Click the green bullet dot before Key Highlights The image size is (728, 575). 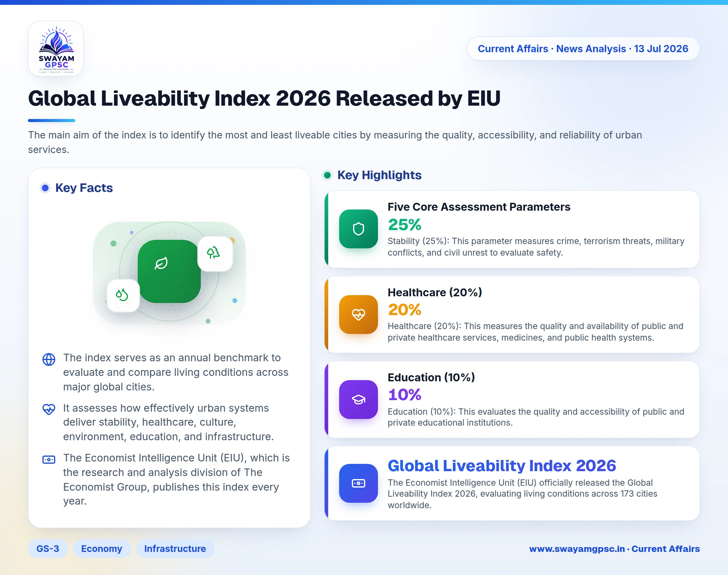pyautogui.click(x=327, y=175)
